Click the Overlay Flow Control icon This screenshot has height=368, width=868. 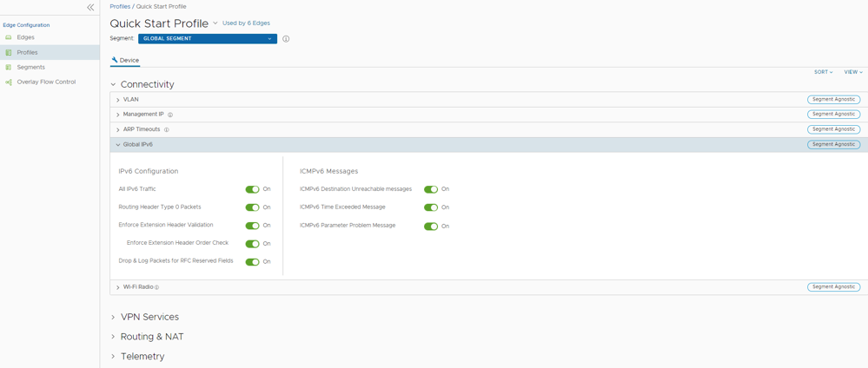(9, 82)
